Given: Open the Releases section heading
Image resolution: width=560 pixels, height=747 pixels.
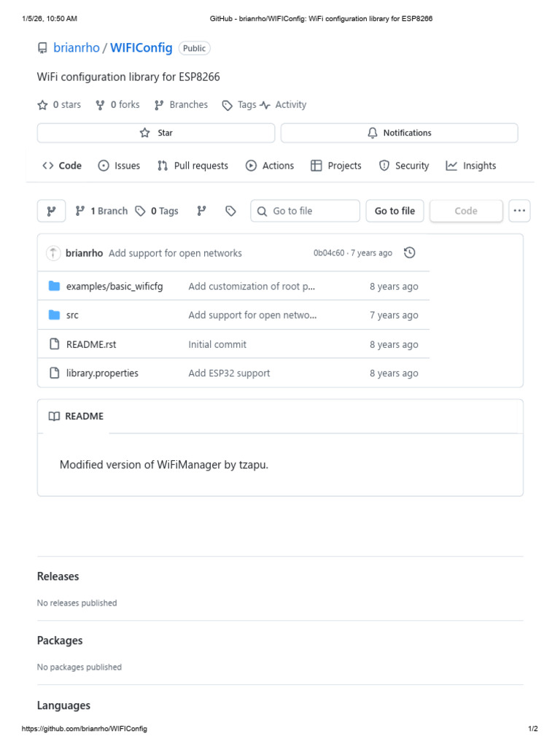Looking at the screenshot, I should (58, 576).
